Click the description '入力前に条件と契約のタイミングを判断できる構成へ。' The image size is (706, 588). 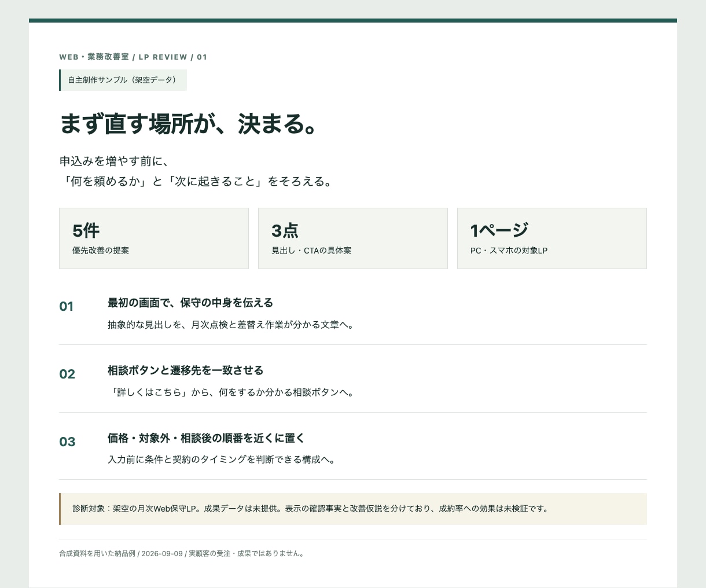[x=222, y=460]
